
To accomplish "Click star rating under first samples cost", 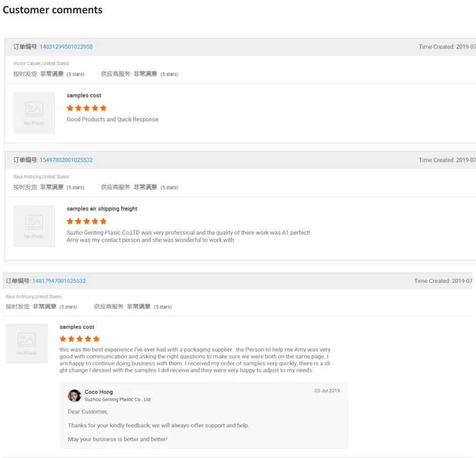I will (86, 108).
